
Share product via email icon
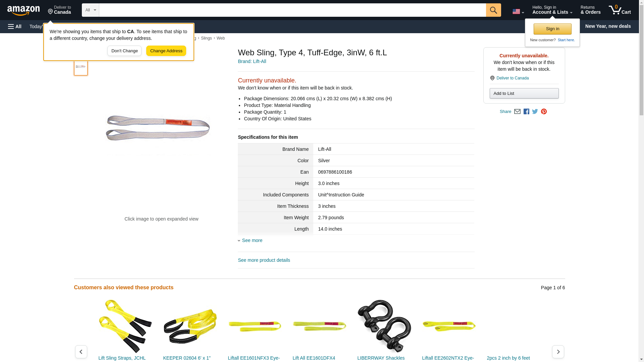pyautogui.click(x=517, y=112)
